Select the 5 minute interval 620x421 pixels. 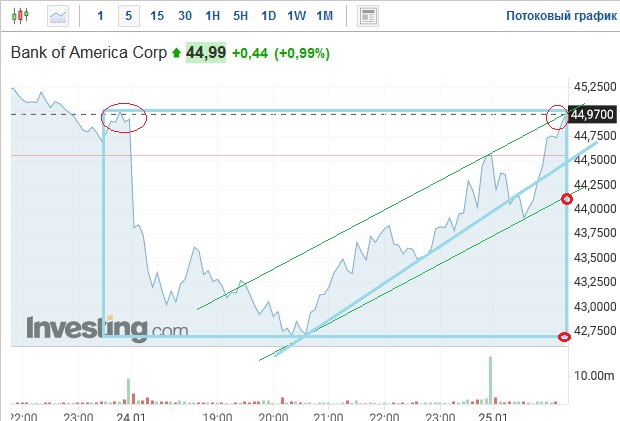[129, 16]
